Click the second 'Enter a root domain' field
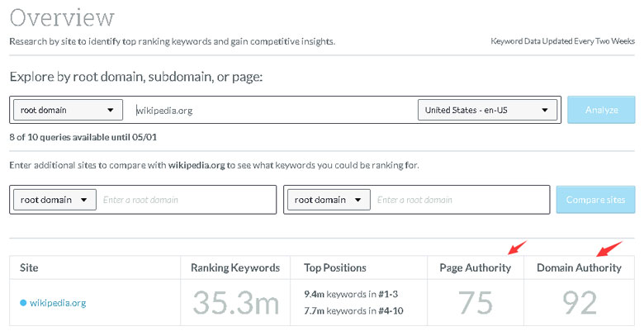The image size is (644, 336). (460, 200)
